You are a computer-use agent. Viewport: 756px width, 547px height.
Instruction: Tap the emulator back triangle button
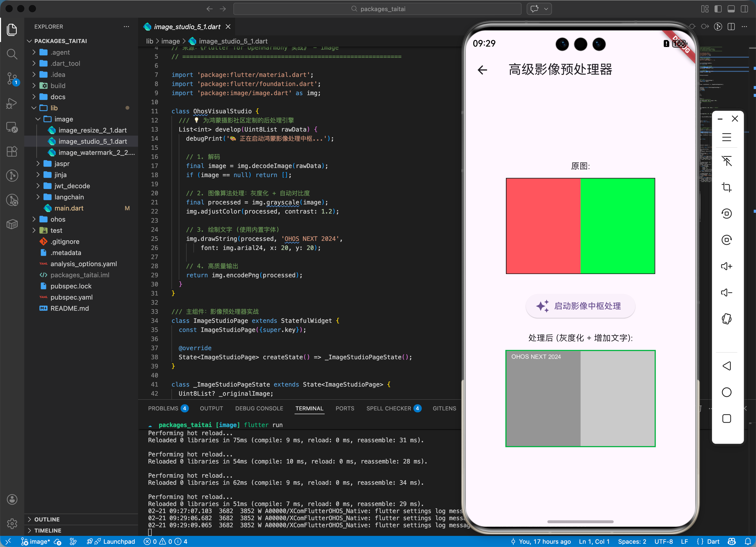click(726, 366)
